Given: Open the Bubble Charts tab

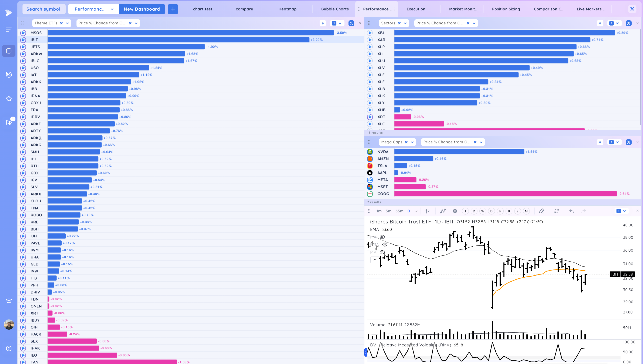Looking at the screenshot, I should [335, 9].
